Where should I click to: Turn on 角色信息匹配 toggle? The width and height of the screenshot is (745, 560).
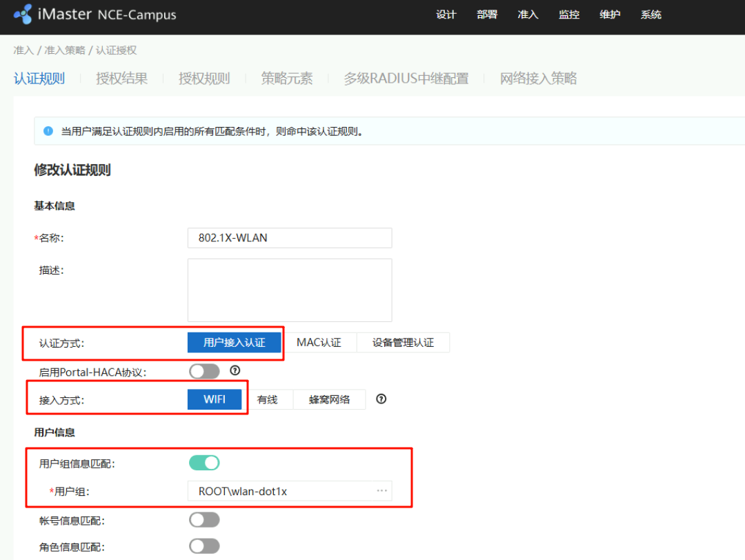(x=204, y=546)
